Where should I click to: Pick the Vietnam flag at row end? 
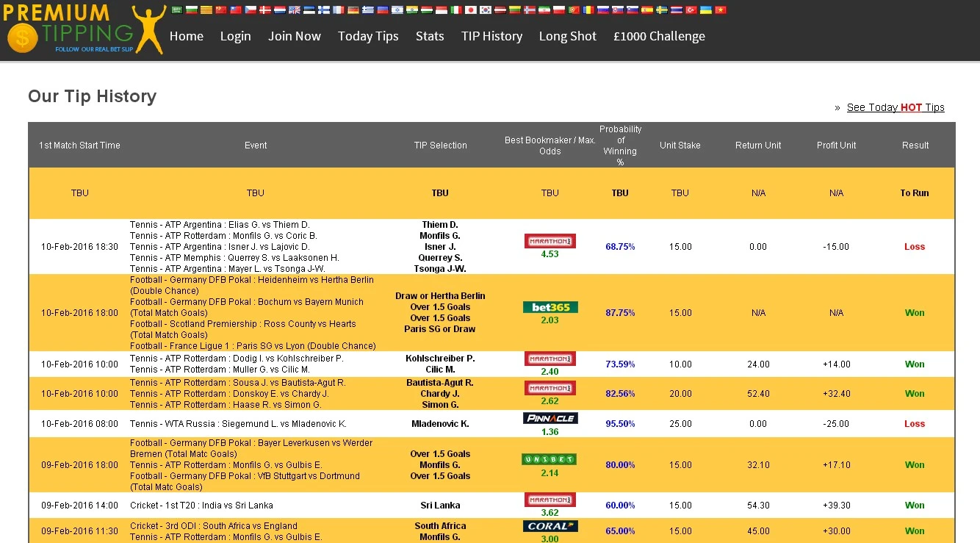[720, 10]
